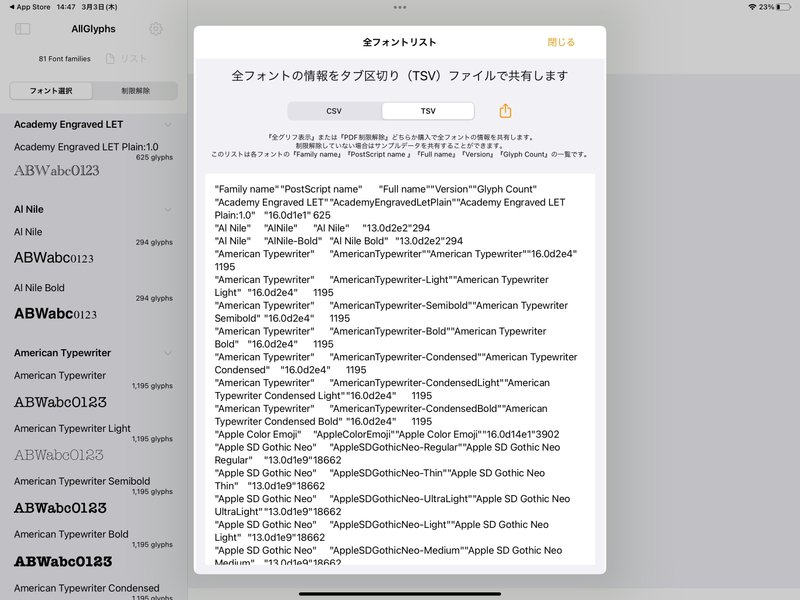Close the font list with 閉じる
The height and width of the screenshot is (600, 800).
561,42
